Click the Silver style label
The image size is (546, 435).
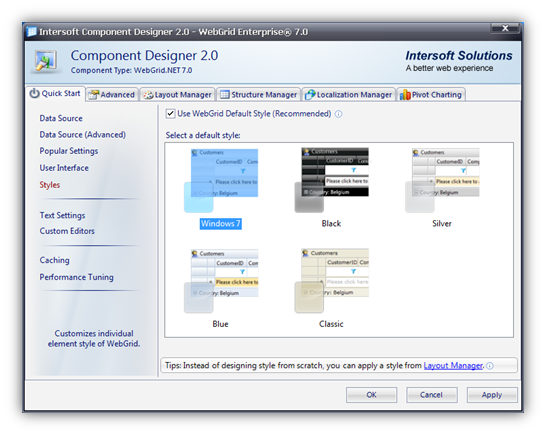(x=442, y=224)
